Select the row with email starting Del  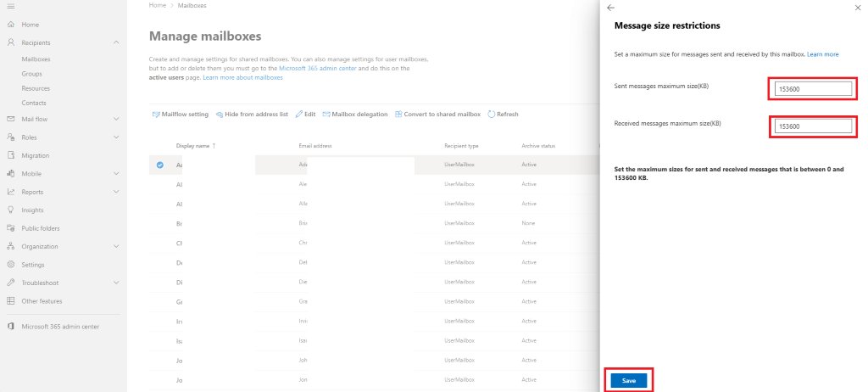tap(374, 262)
